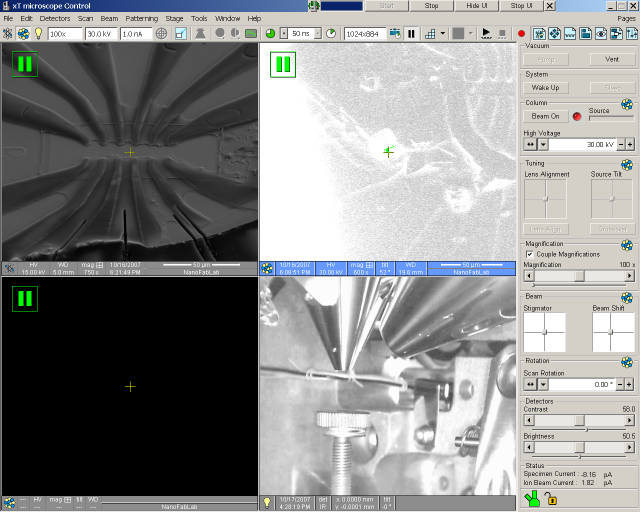Image resolution: width=640 pixels, height=512 pixels.
Task: Open the Patterning menu
Action: click(x=142, y=18)
